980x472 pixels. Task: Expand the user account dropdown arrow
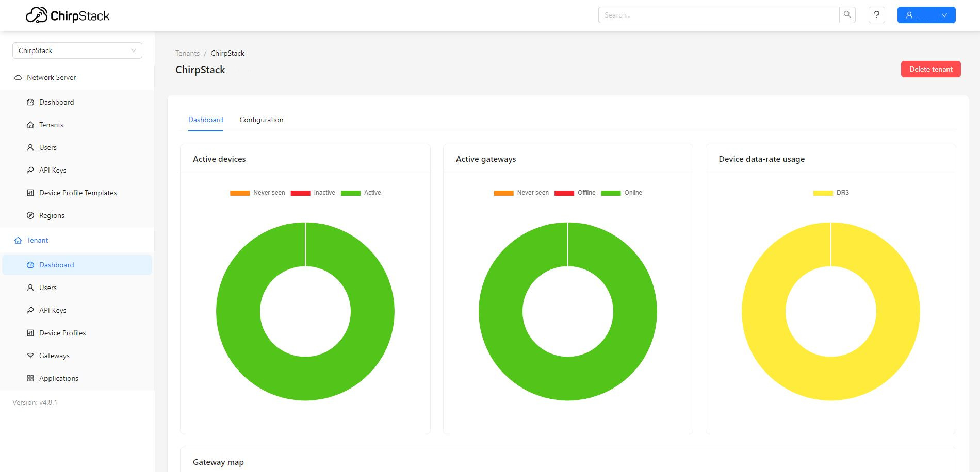pyautogui.click(x=944, y=15)
